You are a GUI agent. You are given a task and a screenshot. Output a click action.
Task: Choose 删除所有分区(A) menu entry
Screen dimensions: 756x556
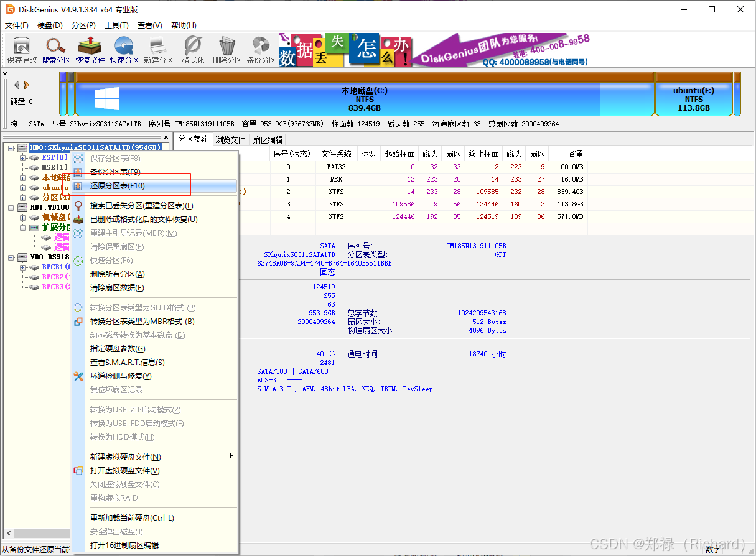click(x=154, y=274)
